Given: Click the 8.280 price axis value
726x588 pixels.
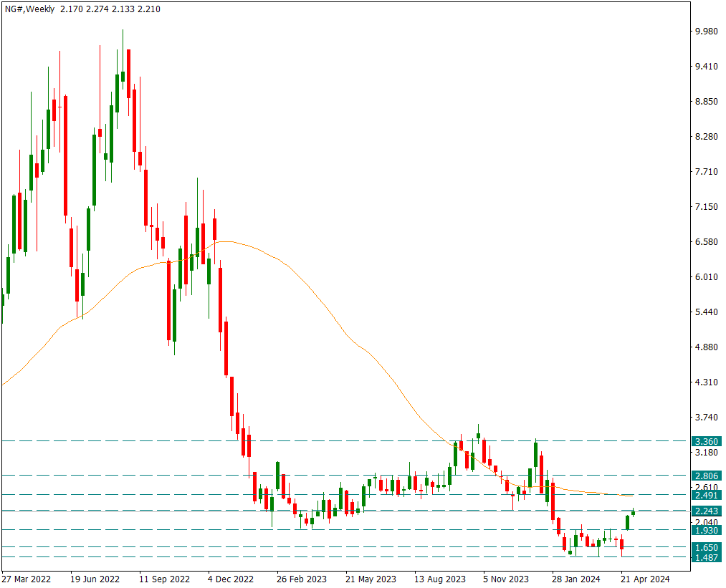Looking at the screenshot, I should pyautogui.click(x=706, y=137).
